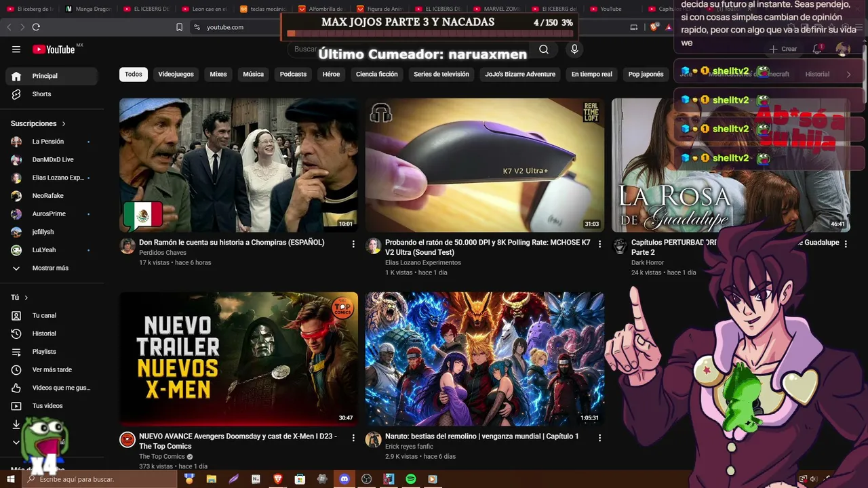
Task: Open NeoRafake subscription channel
Action: [53, 196]
